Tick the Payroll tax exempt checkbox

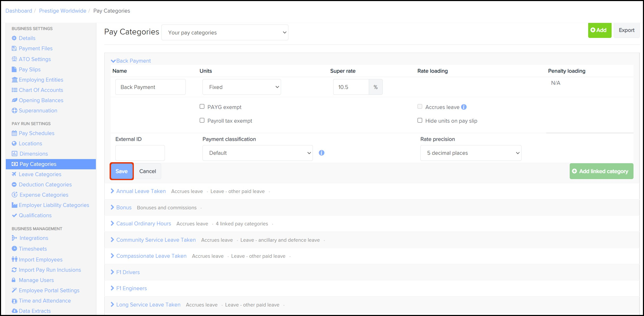pos(202,120)
